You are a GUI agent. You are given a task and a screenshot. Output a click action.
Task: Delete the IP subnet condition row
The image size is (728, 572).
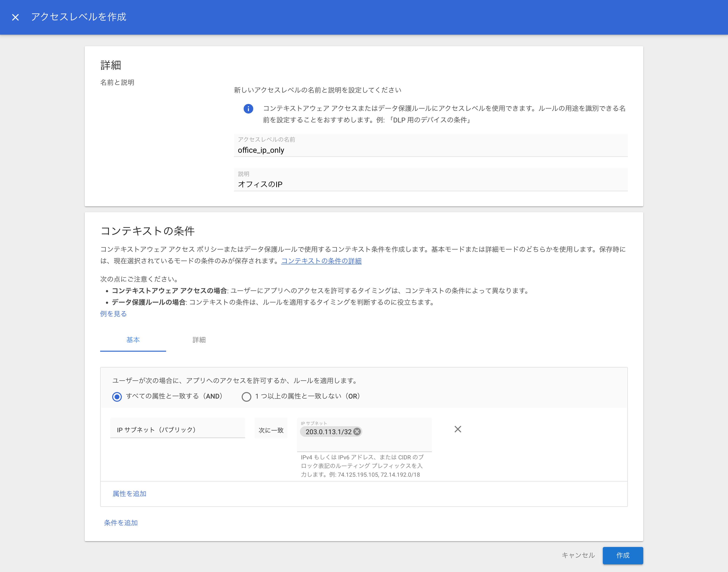click(x=458, y=429)
